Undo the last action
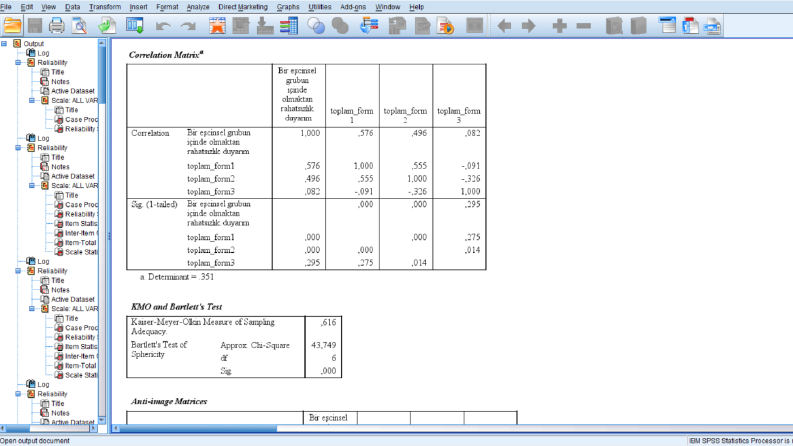The image size is (793, 446). point(163,26)
